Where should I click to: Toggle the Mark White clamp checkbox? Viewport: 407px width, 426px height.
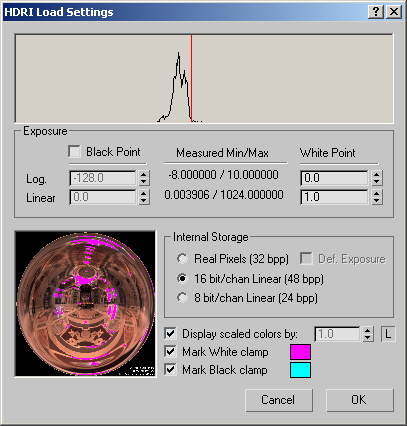[170, 351]
